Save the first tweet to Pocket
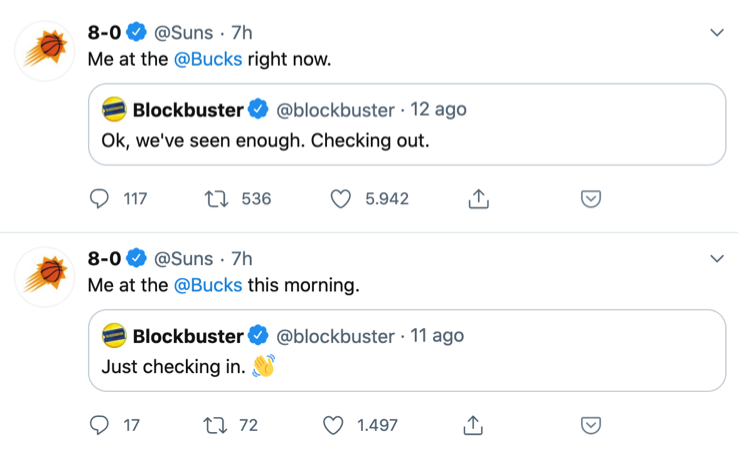 [x=591, y=199]
